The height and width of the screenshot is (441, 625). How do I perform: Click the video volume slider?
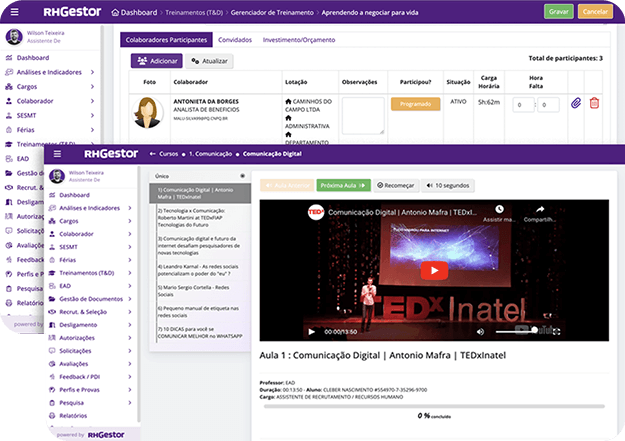tap(515, 331)
